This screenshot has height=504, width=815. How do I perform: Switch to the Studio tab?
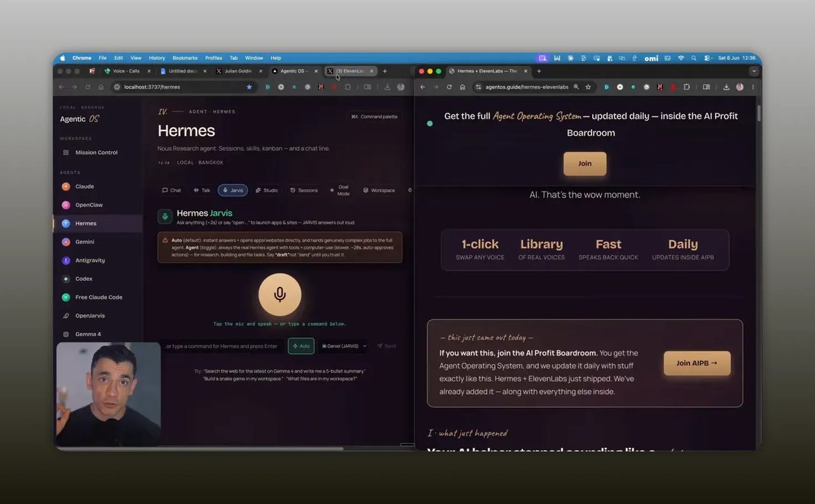tap(267, 190)
